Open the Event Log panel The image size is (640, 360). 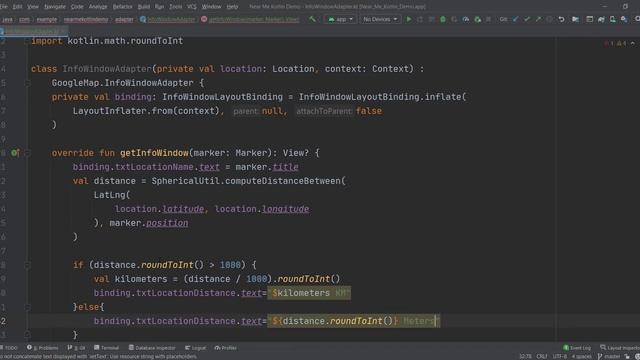pos(577,348)
